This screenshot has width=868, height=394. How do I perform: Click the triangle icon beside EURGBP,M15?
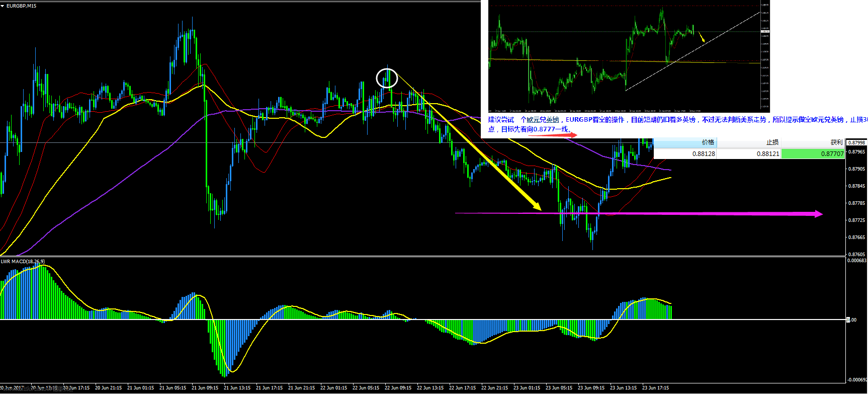(3, 6)
